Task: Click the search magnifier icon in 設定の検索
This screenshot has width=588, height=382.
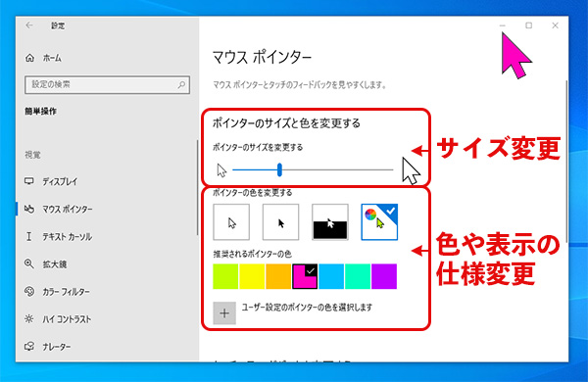Action: tap(181, 84)
